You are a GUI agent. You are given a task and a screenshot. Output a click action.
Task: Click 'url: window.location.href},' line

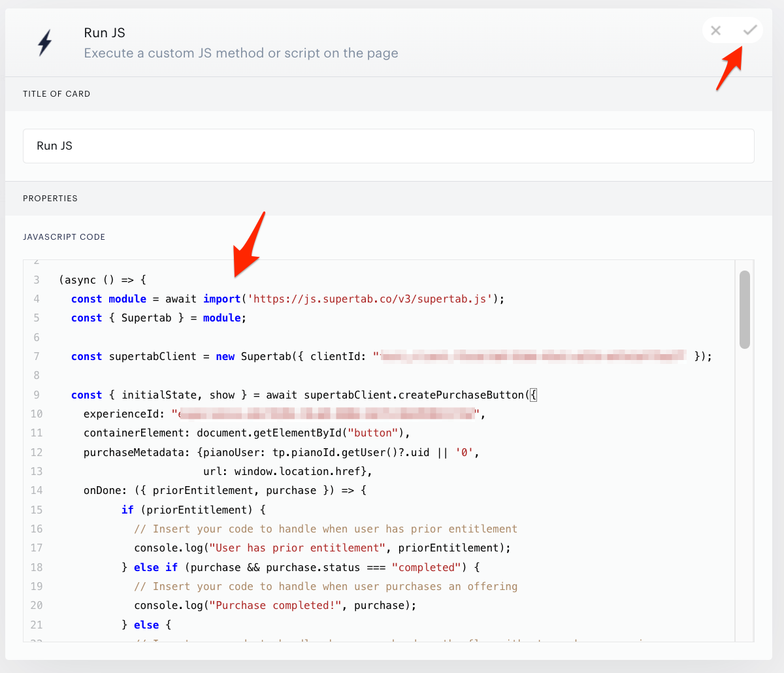pyautogui.click(x=287, y=471)
